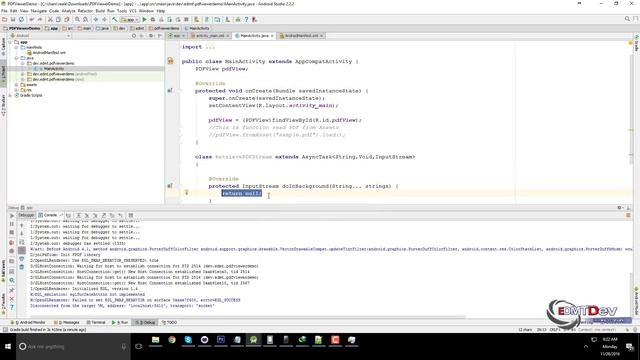
Task: Collapse the app module tree node
Action: 11,42
